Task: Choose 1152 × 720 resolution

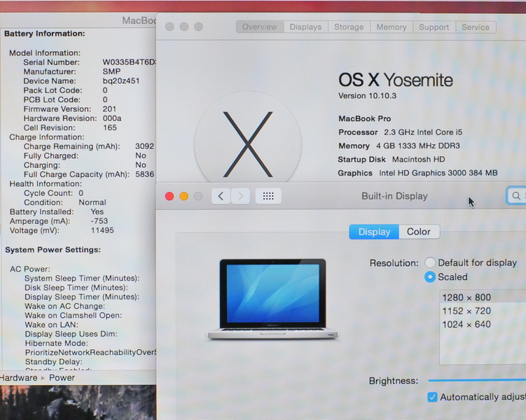Action: click(483, 311)
